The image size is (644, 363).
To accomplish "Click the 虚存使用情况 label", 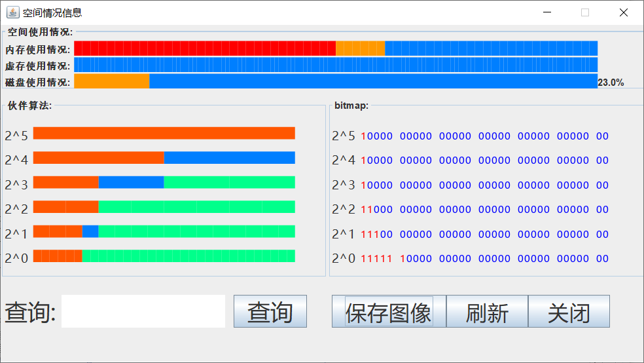I will [37, 66].
